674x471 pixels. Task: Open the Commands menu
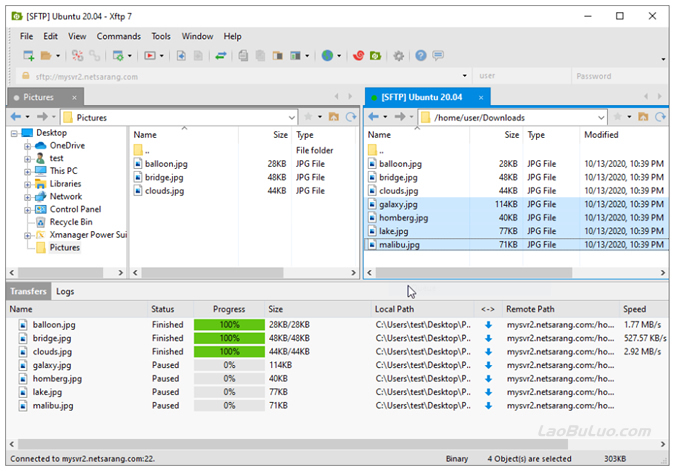click(x=118, y=36)
